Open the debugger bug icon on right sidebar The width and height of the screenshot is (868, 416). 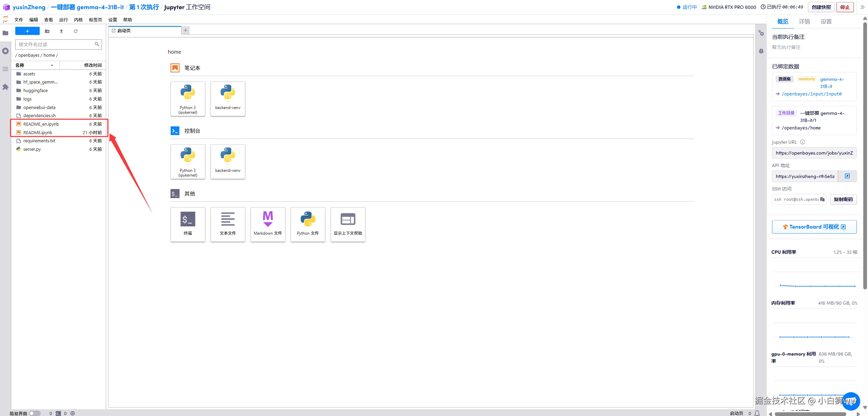click(761, 51)
